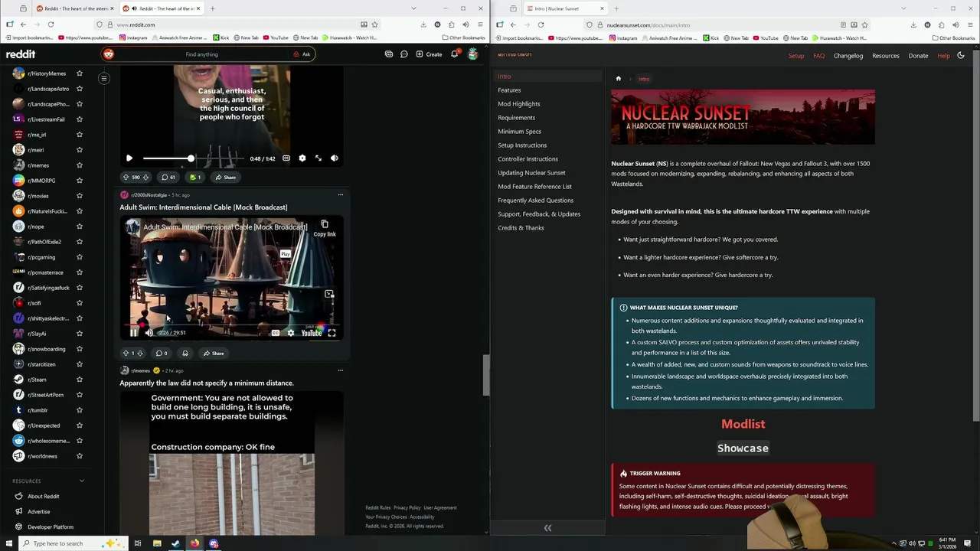Open Reddit chat icon in header

(403, 54)
